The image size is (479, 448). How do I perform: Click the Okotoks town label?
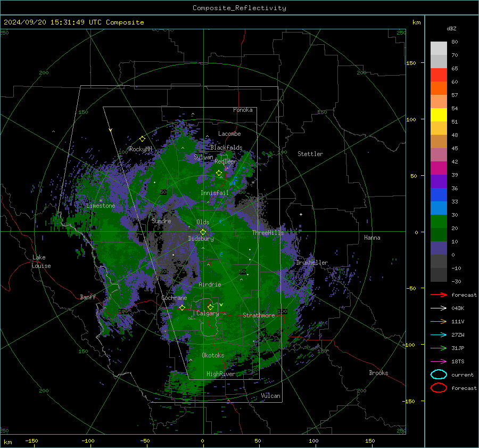click(x=213, y=355)
